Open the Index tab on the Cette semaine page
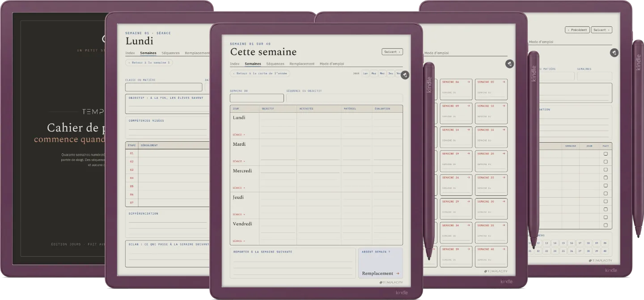The height and width of the screenshot is (300, 644). click(x=235, y=64)
